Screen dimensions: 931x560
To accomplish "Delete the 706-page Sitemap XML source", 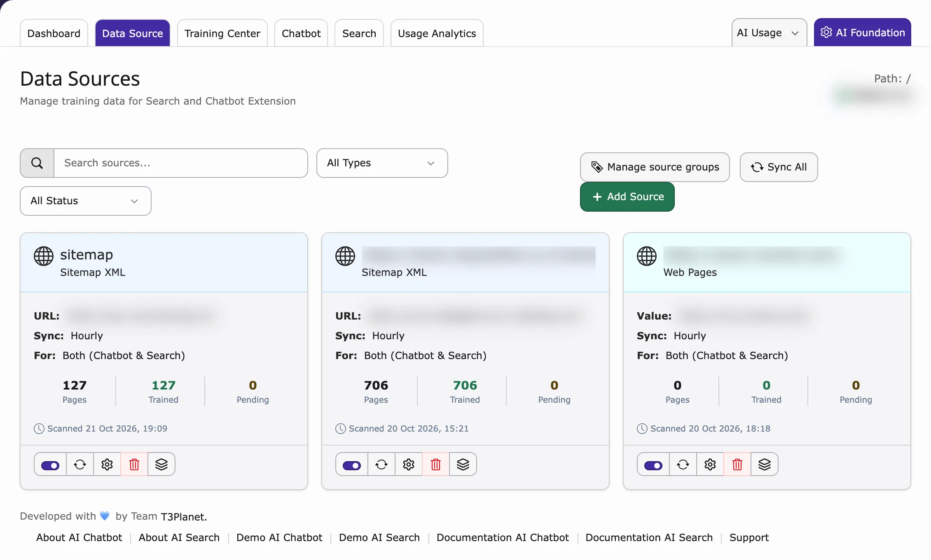I will click(436, 464).
